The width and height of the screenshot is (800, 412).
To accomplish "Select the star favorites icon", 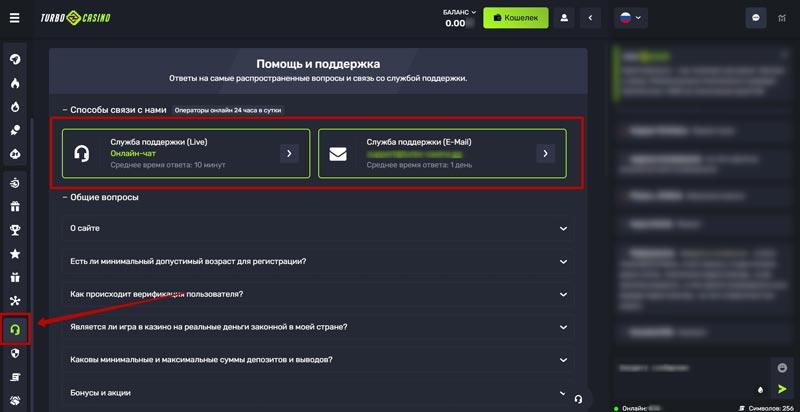I will (15, 254).
